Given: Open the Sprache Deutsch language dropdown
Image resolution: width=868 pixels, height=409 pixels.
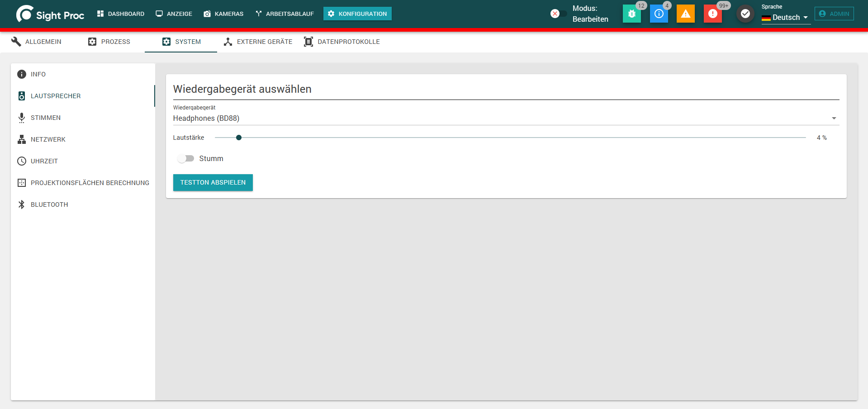Looking at the screenshot, I should (786, 17).
